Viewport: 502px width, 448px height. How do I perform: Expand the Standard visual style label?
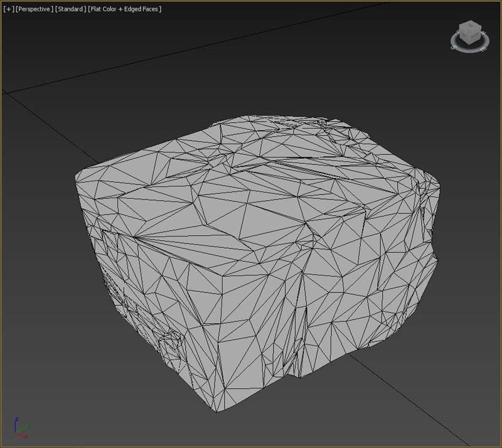(x=69, y=9)
